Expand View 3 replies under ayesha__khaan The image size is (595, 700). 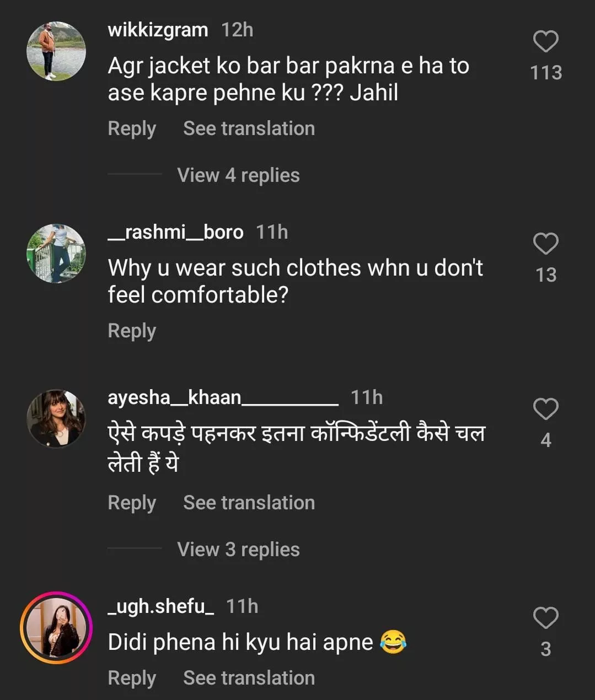point(238,550)
